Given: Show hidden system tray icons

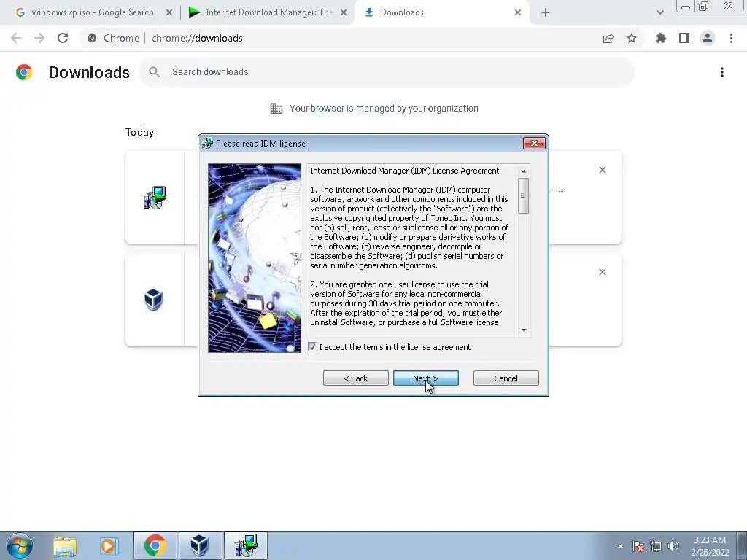Looking at the screenshot, I should [620, 546].
